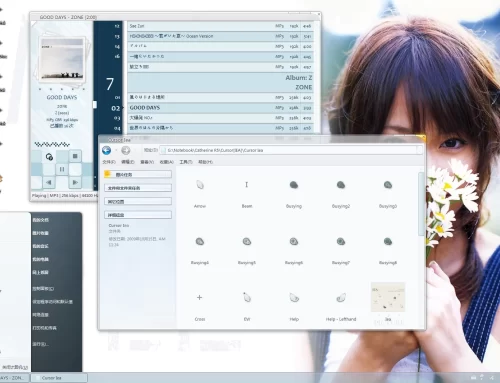500x383 pixels.
Task: Click the Explorer file list vertical scrollbar
Action: (421, 203)
